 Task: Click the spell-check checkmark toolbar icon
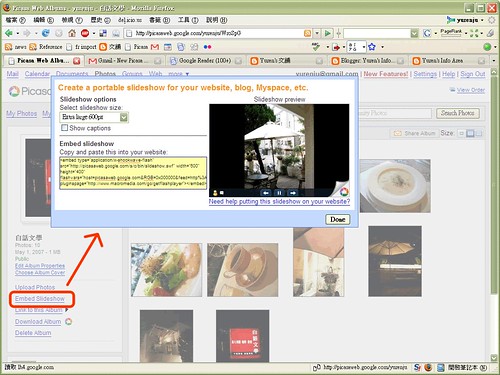pyautogui.click(x=316, y=47)
